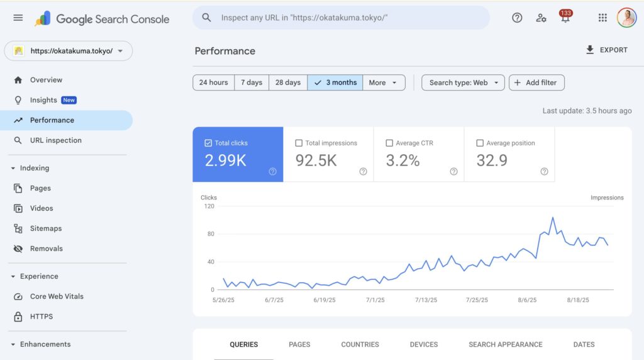Open Core Web Vitals report
Screen dimensions: 644x360
[67, 296]
